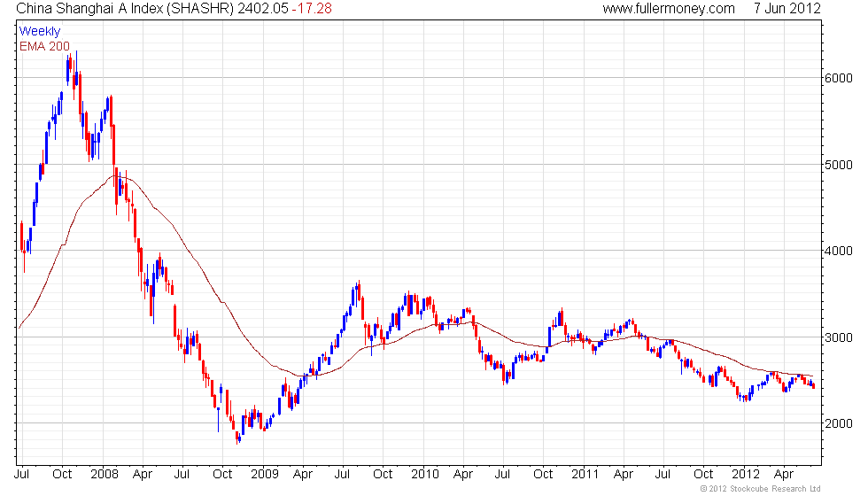Image resolution: width=868 pixels, height=496 pixels.
Task: Click the 2008 year axis label
Action: click(105, 474)
